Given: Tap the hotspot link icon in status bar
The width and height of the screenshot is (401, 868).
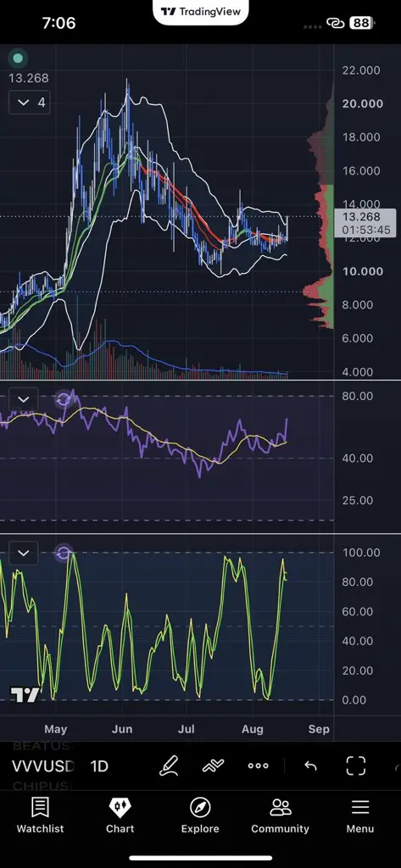Looking at the screenshot, I should coord(335,23).
